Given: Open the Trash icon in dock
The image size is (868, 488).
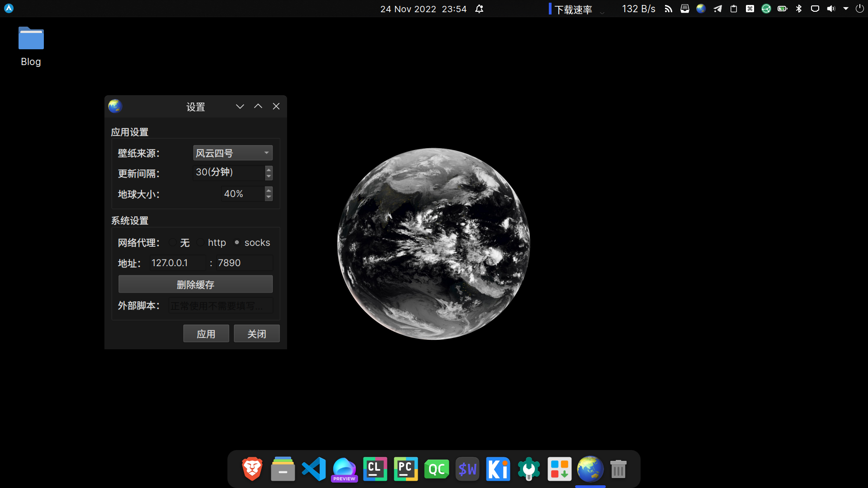Looking at the screenshot, I should (x=618, y=469).
